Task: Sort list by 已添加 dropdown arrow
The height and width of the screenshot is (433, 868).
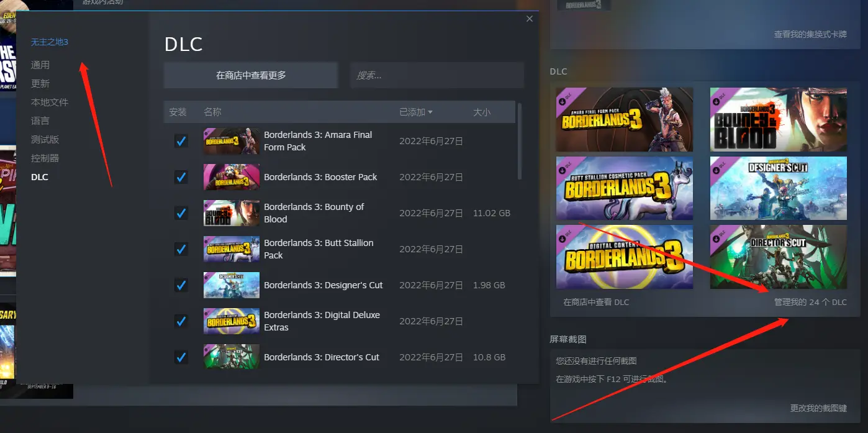Action: point(430,112)
